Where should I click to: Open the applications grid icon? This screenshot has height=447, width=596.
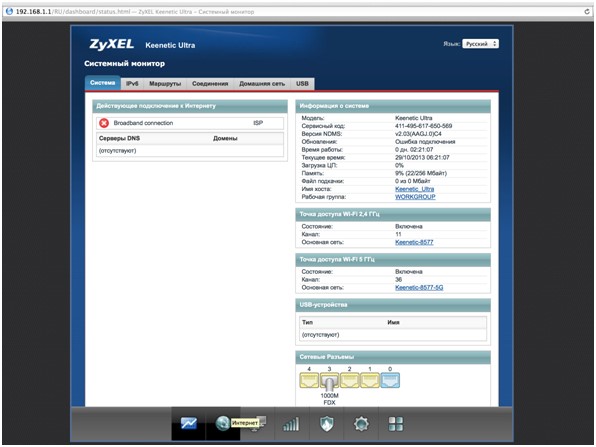(395, 423)
